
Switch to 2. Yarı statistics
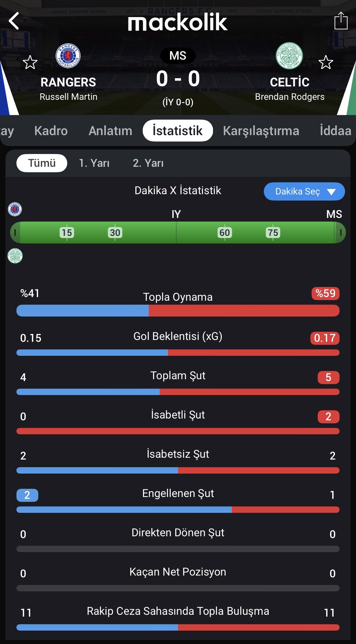[x=148, y=163]
